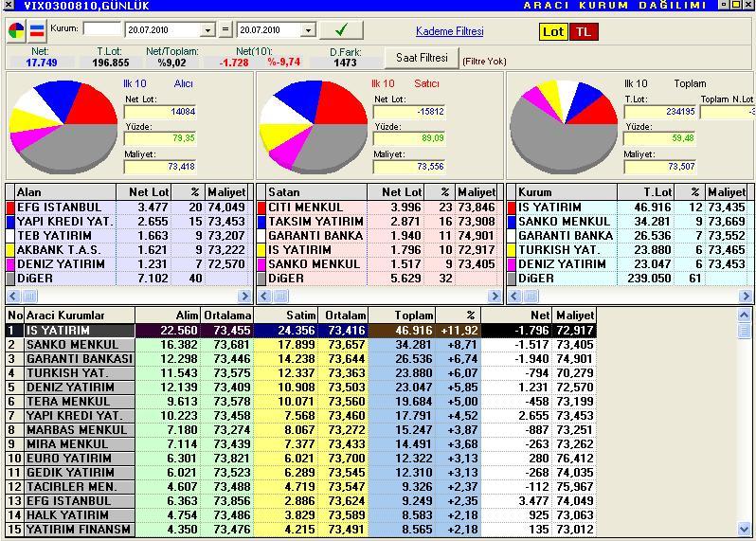The height and width of the screenshot is (541, 756).
Task: Sort main table by Net header
Action: click(517, 316)
